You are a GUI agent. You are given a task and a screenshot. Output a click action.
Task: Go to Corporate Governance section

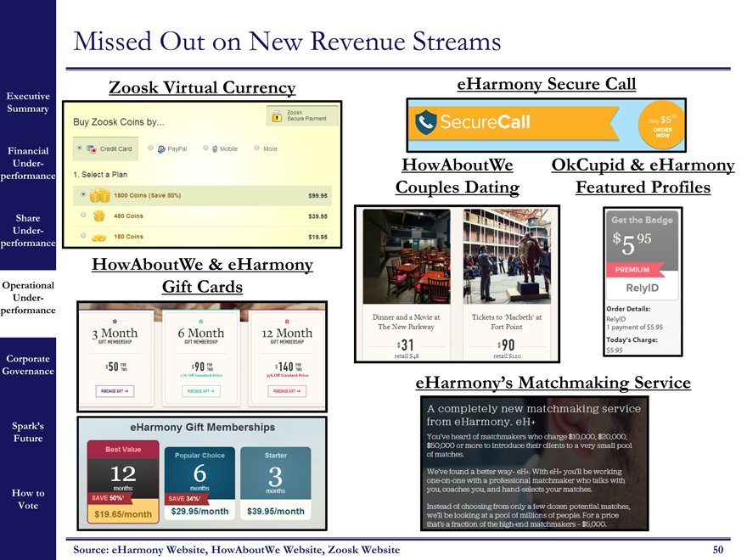click(28, 365)
